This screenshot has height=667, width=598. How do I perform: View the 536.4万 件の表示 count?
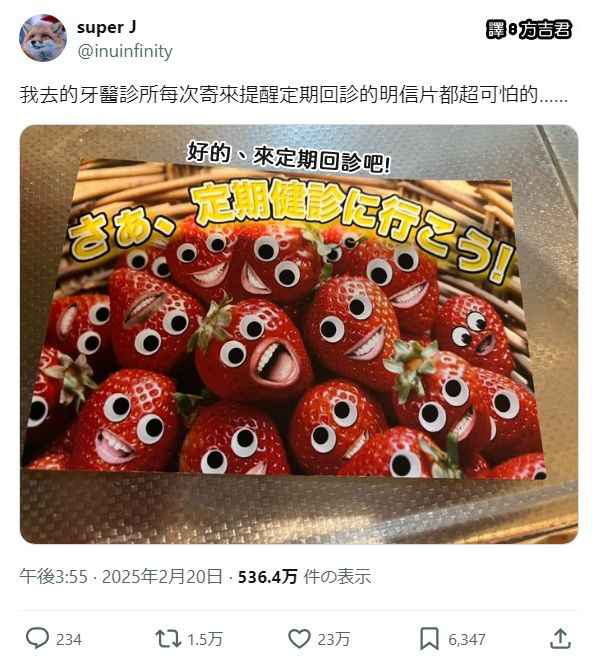305,577
